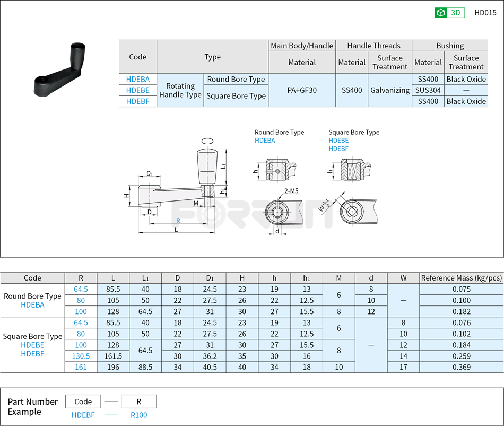Select R value 100 for Round Bore Type
This screenshot has width=504, height=428.
click(81, 311)
